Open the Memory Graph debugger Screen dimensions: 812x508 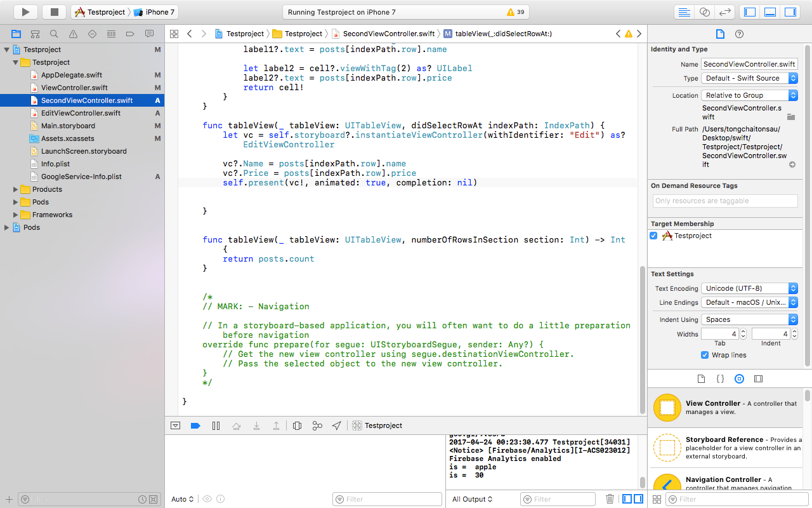coord(317,425)
